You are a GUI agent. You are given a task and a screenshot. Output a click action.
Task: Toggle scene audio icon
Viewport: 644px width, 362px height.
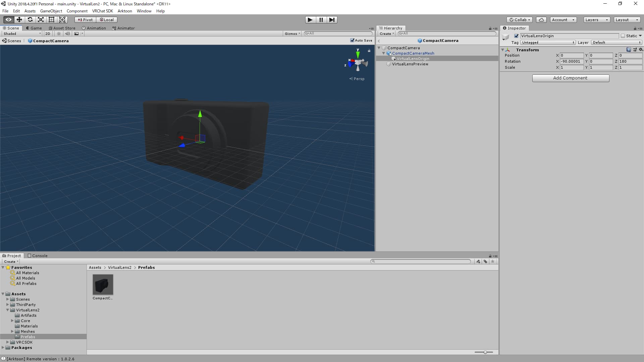67,34
